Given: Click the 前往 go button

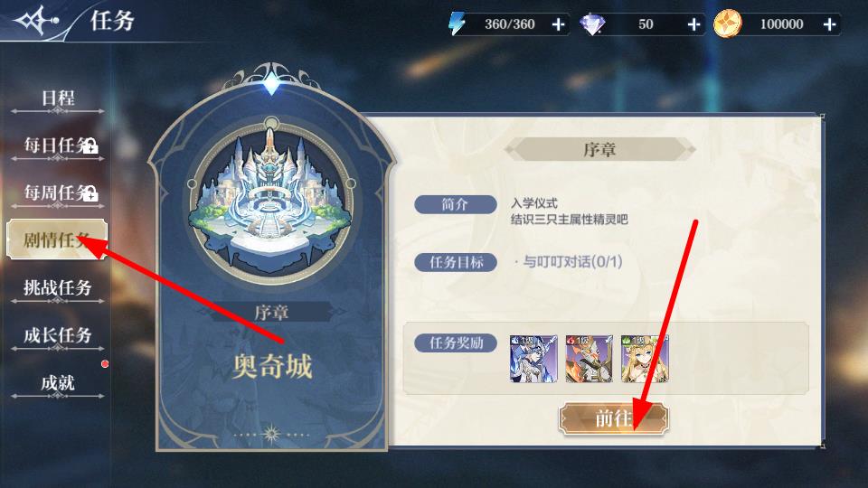Looking at the screenshot, I should pos(613,418).
